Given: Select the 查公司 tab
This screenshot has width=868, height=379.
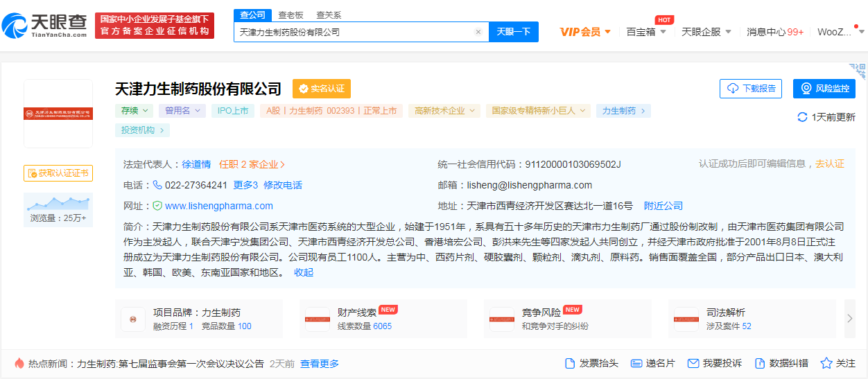Looking at the screenshot, I should [x=253, y=15].
